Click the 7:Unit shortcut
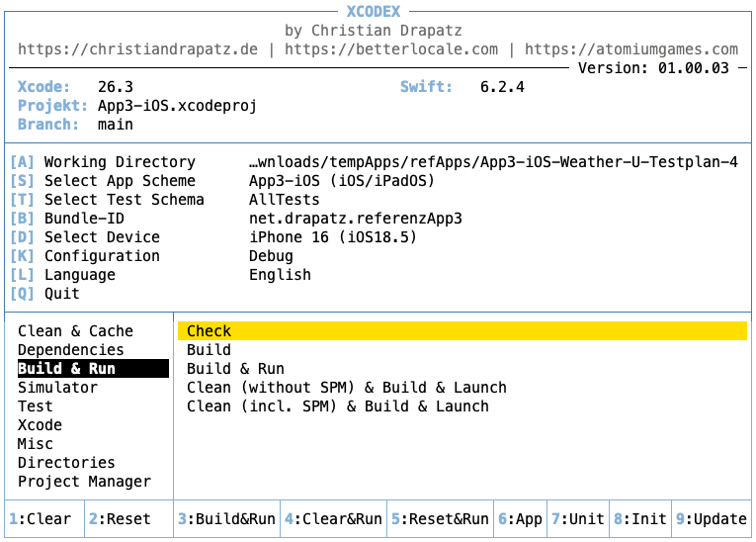The image size is (756, 542). pos(578,519)
